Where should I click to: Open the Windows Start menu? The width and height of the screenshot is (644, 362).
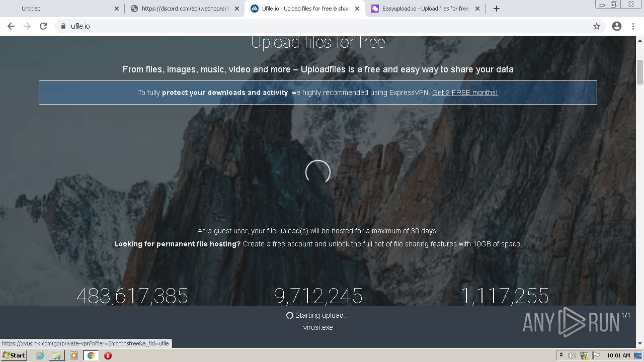14,355
